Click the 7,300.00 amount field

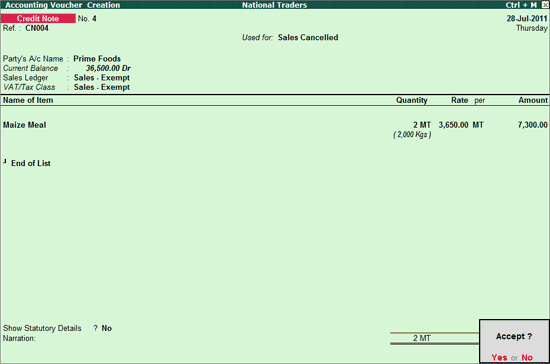(x=532, y=125)
